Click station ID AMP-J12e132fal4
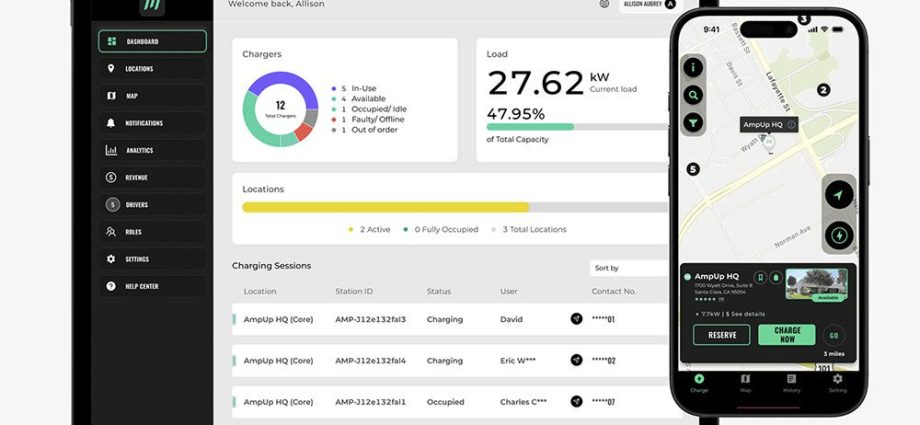This screenshot has height=425, width=920. (370, 360)
